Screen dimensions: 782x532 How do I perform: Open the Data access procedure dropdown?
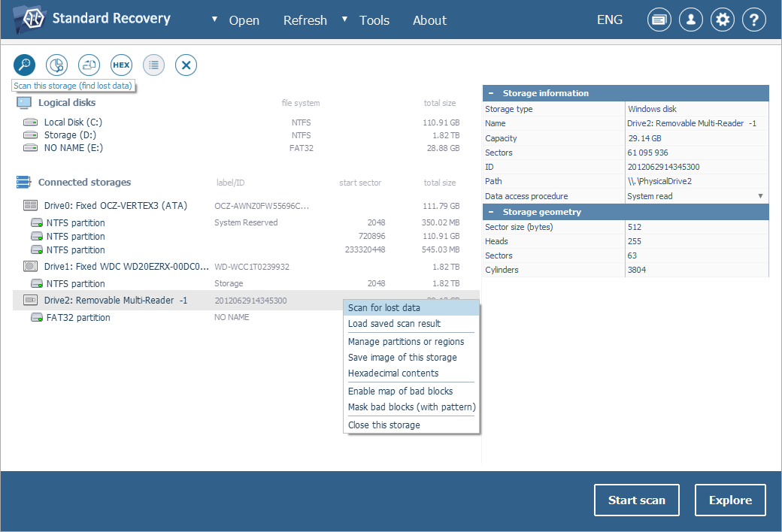[x=759, y=196]
